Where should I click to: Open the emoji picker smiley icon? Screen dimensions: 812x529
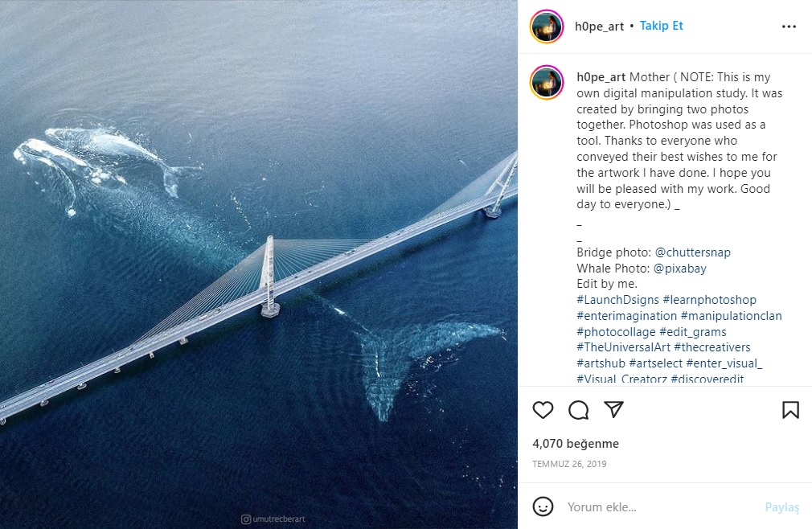click(543, 506)
